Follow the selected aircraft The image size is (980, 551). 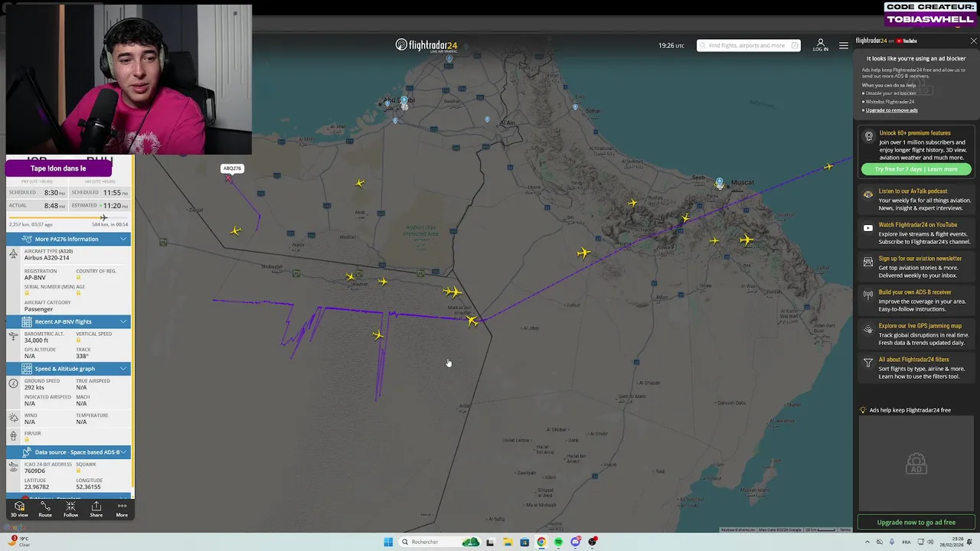tap(70, 509)
